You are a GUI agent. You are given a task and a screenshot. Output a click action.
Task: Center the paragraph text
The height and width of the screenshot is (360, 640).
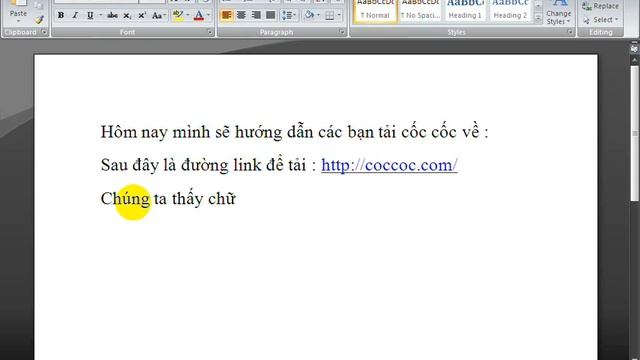click(241, 16)
